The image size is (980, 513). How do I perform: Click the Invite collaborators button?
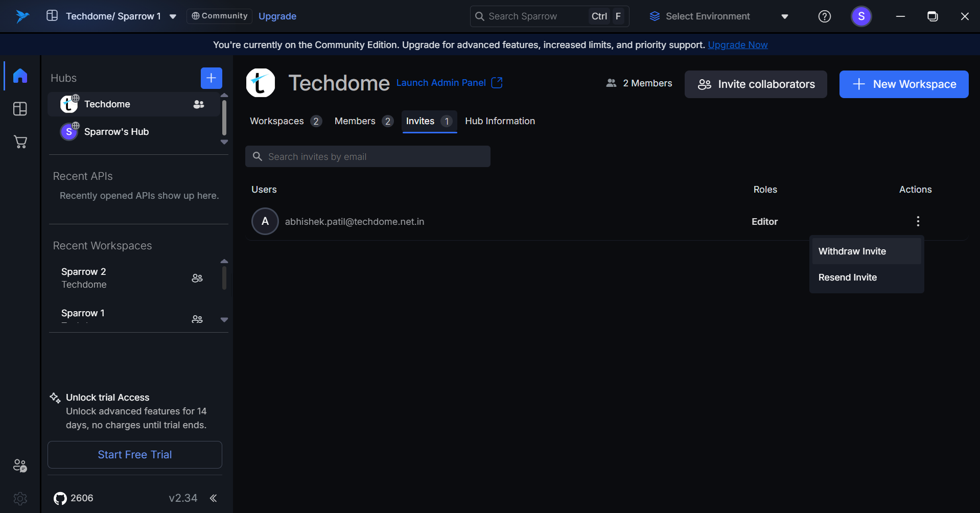point(756,84)
